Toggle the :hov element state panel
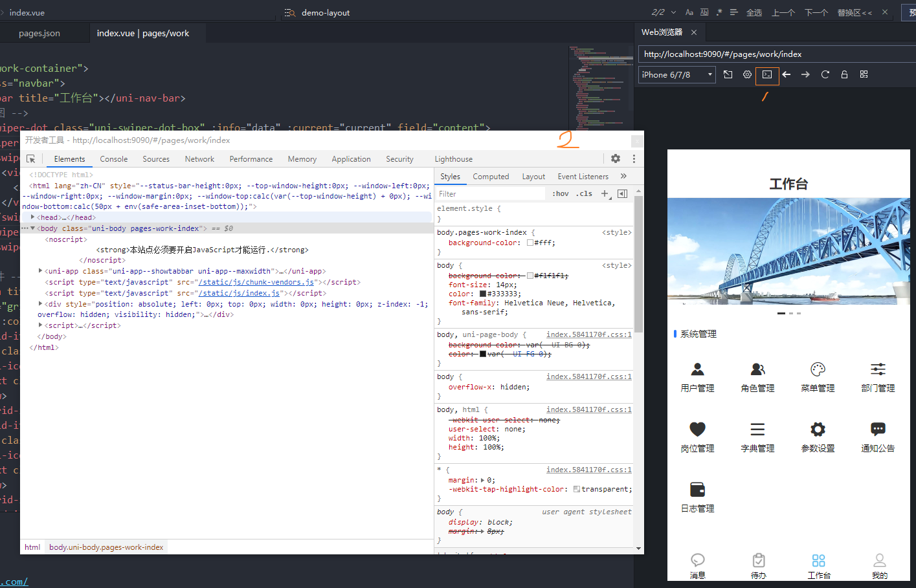 click(561, 194)
